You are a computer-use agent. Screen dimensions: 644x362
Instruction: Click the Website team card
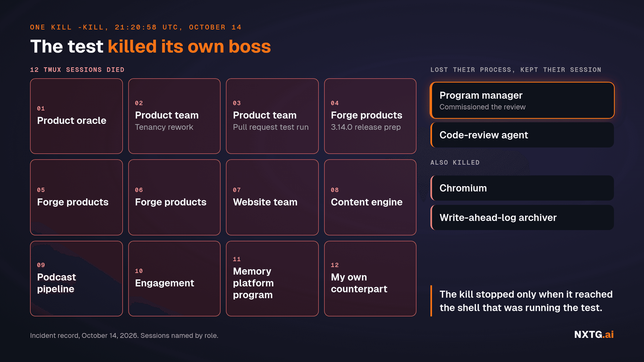[272, 197]
